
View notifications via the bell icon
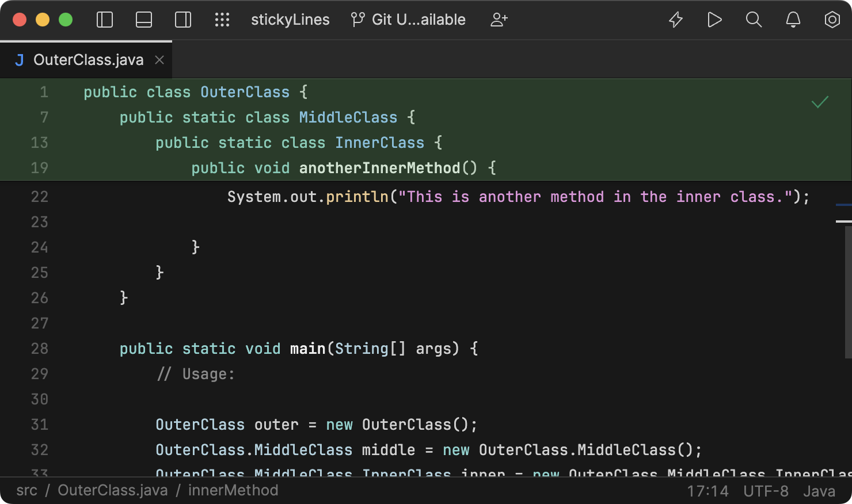pos(793,20)
